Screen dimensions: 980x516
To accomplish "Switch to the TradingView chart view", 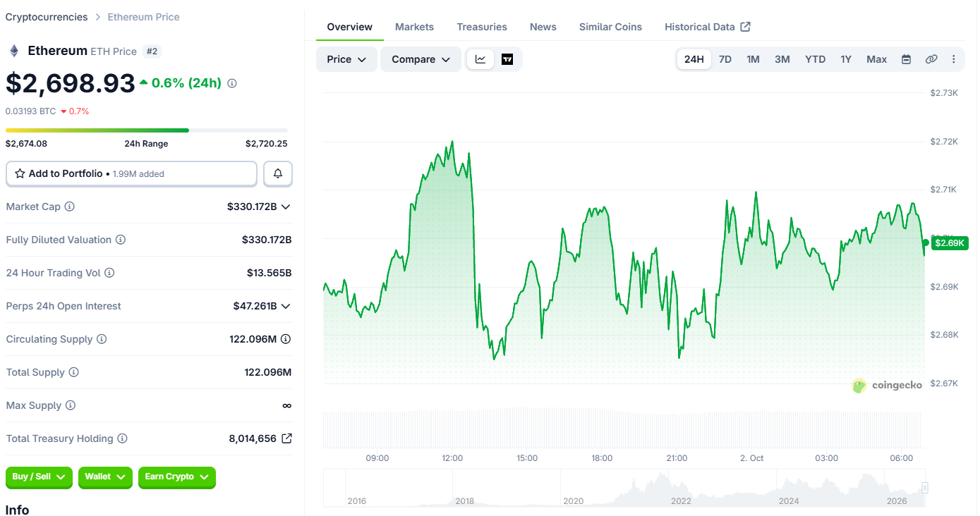I will (x=507, y=59).
